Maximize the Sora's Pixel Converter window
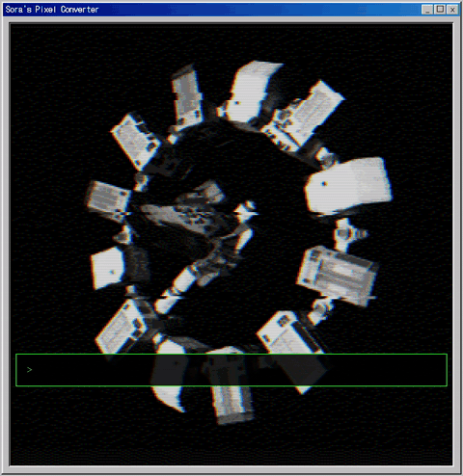Screen dimensions: 463x476 click(440, 10)
